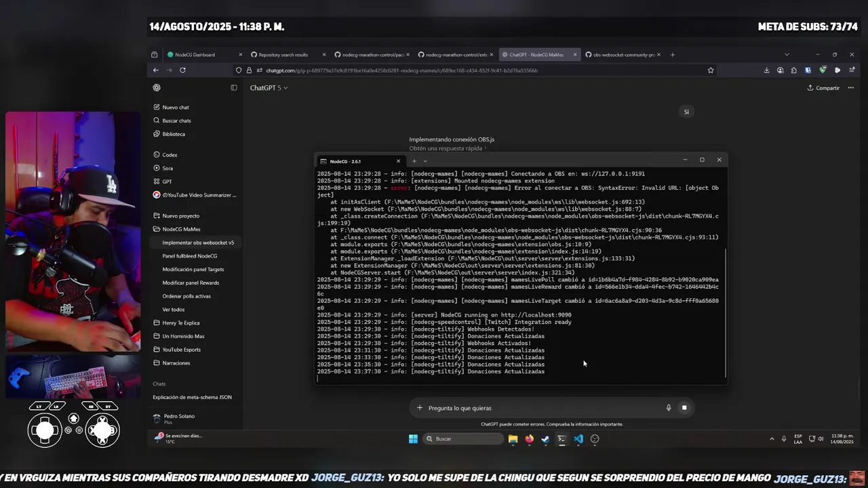Open Biblioteca in ChatGPT sidebar
Viewport: 868px width, 488px height.
[x=169, y=134]
